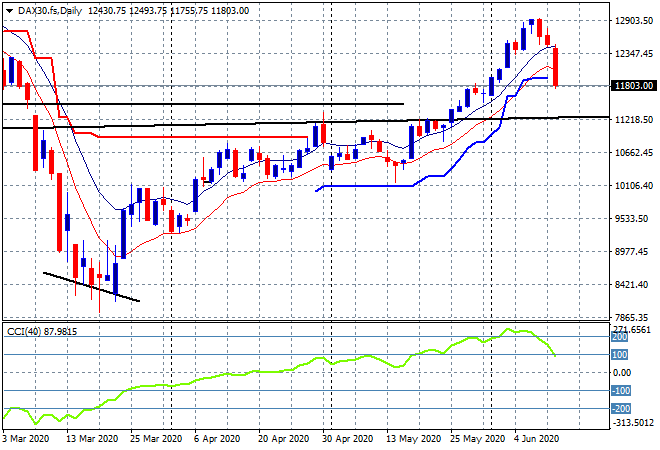The width and height of the screenshot is (660, 450).
Task: Select the short black trendline under March lows
Action: tap(91, 287)
